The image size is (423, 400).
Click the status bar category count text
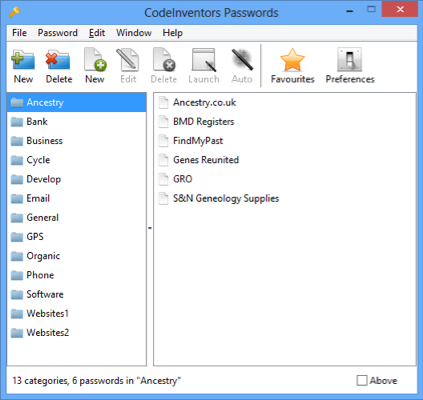tap(96, 380)
